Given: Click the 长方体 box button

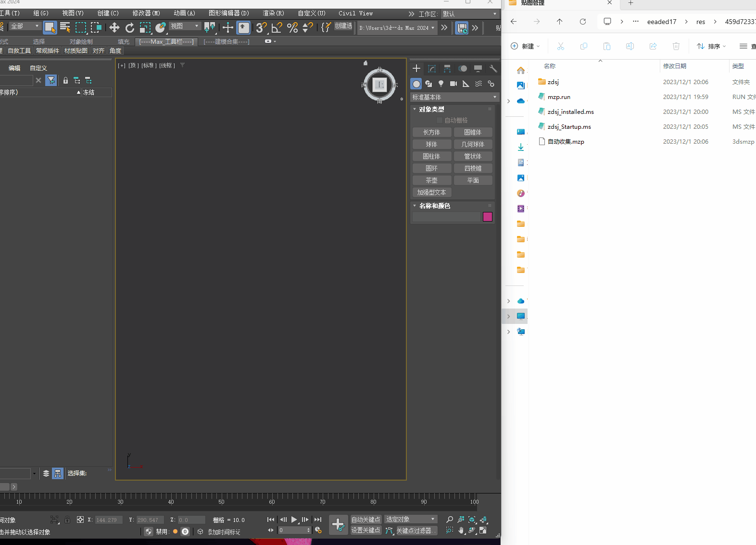Looking at the screenshot, I should point(432,132).
